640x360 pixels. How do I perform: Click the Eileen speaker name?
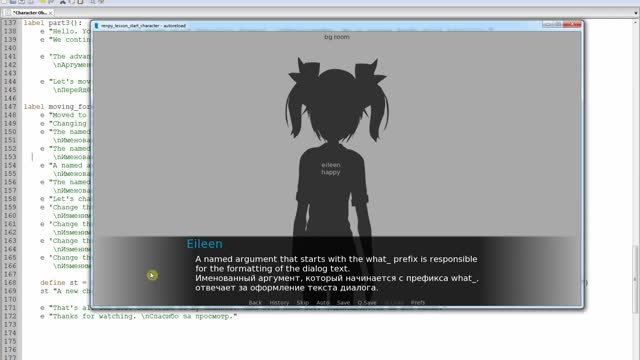point(204,244)
